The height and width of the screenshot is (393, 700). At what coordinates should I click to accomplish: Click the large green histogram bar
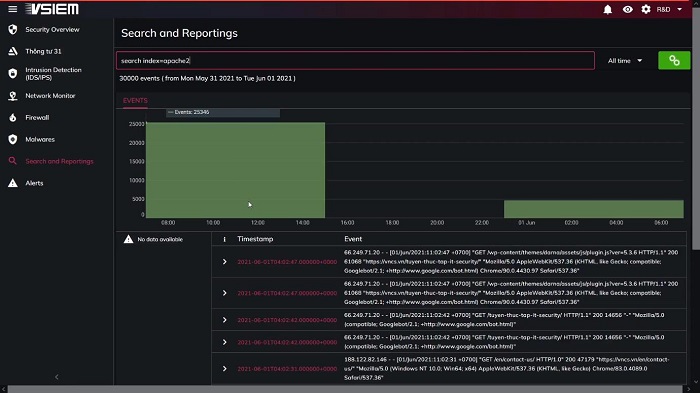(236, 170)
